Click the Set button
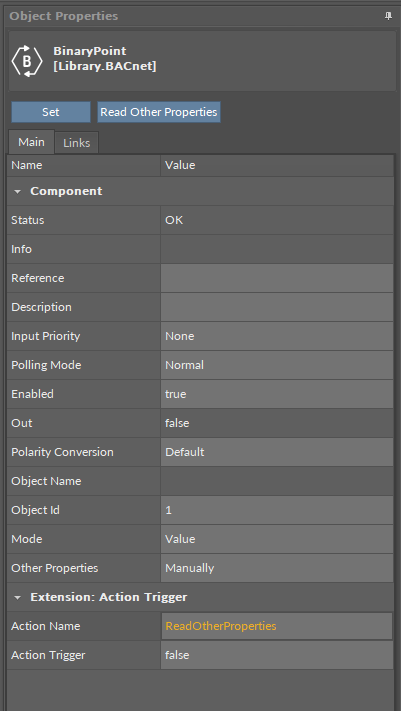This screenshot has width=401, height=711. click(x=51, y=112)
